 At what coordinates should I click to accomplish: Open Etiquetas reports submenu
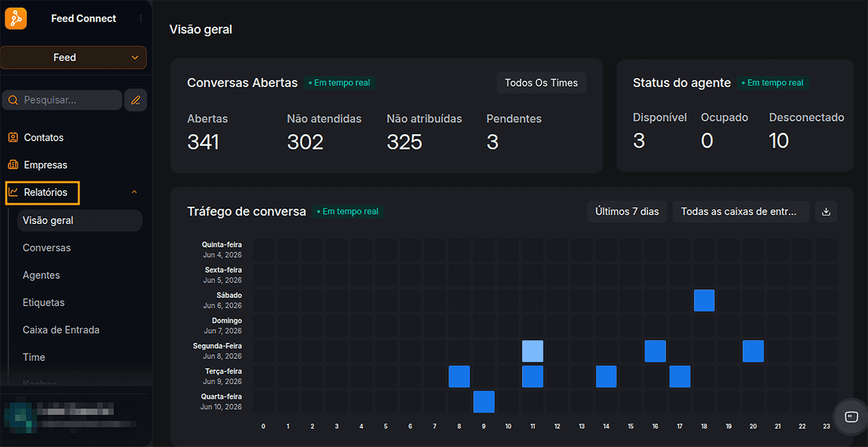tap(43, 303)
